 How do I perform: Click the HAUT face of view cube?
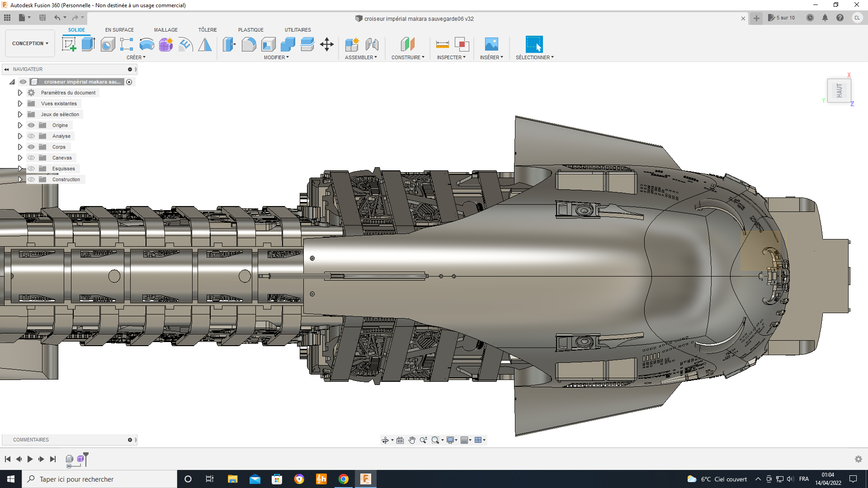tap(839, 90)
